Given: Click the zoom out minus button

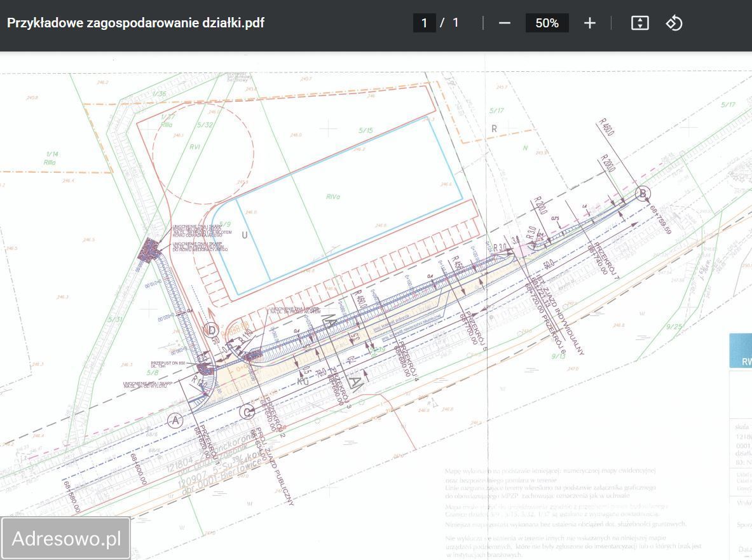Looking at the screenshot, I should [505, 23].
